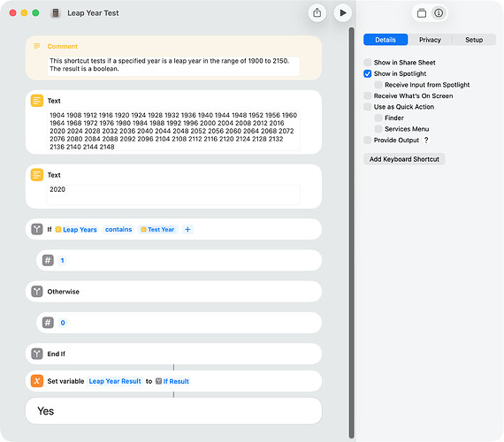Open the 'contains' condition dropdown
Viewport: 504px width, 442px height.
point(118,229)
